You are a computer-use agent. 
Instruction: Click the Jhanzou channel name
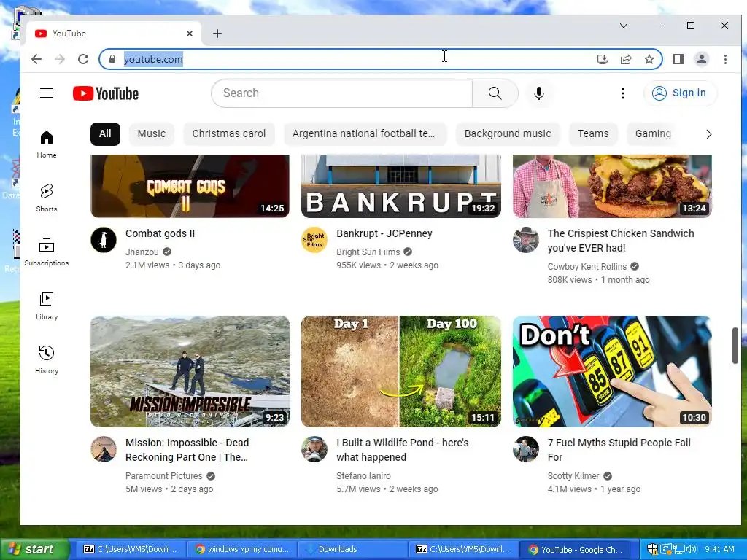142,252
